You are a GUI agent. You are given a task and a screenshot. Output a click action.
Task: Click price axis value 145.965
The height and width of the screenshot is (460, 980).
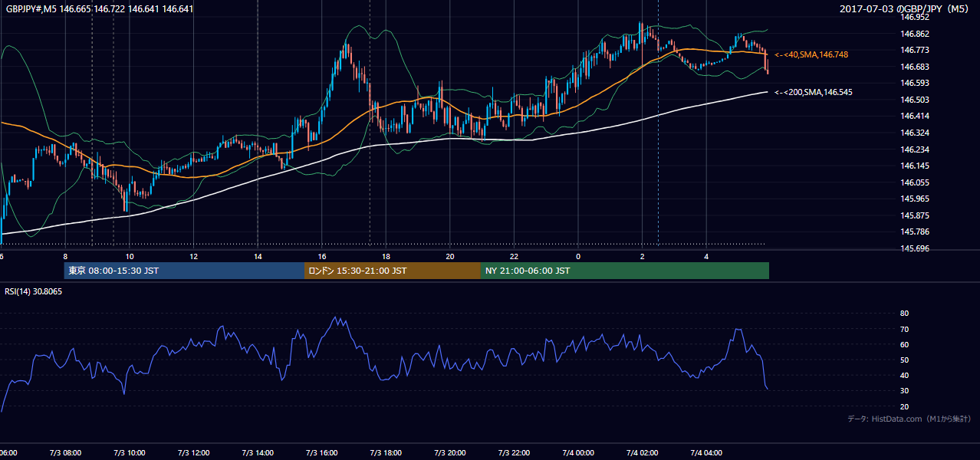914,199
